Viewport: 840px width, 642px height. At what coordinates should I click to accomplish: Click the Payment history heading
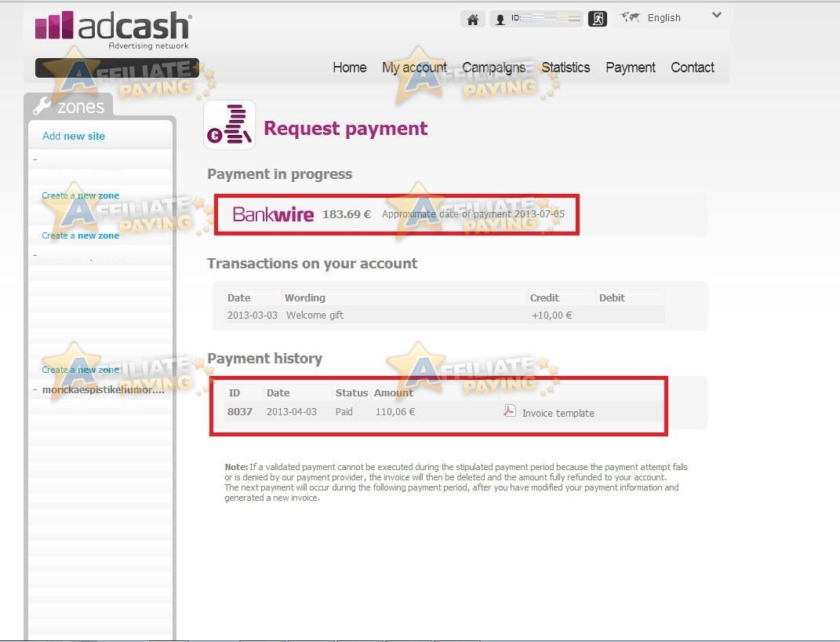coord(264,358)
